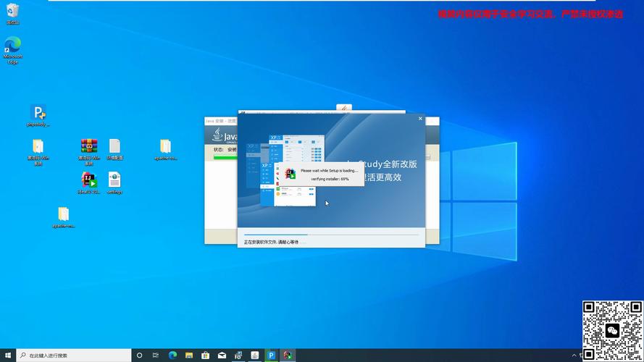Switch to the IntelliJ installer taskbar button

(288, 355)
